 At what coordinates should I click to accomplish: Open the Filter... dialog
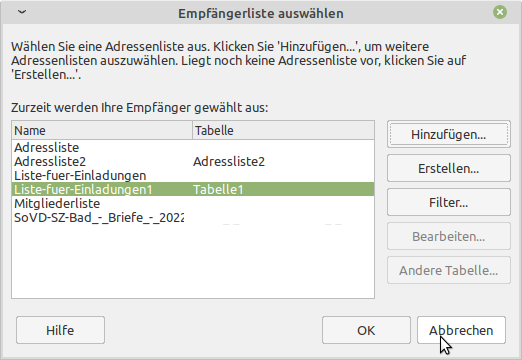(449, 202)
